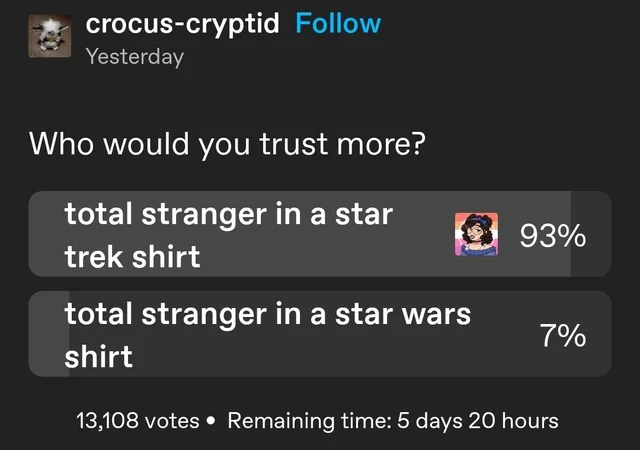This screenshot has height=450, width=640.
Task: Open the crocus-cryptid username link
Action: 182,24
